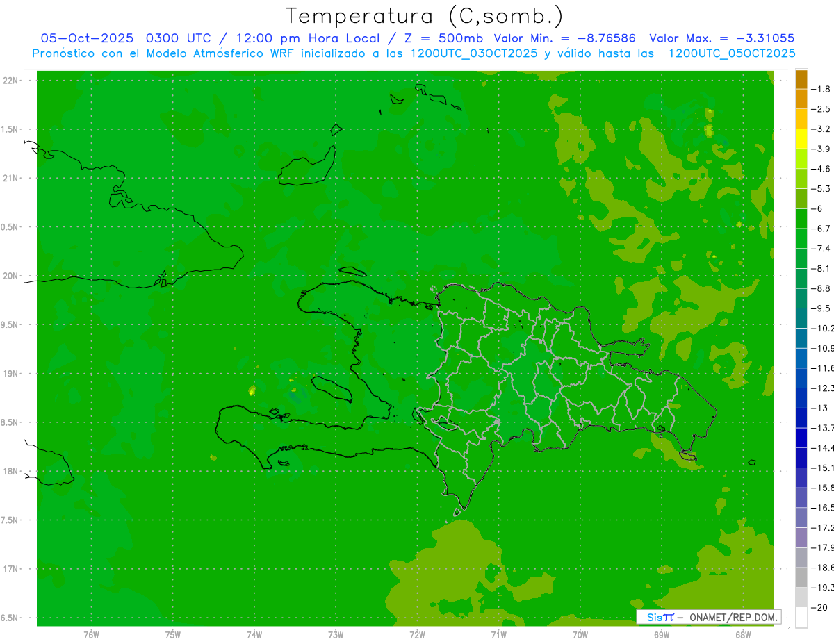The image size is (834, 644).
Task: Click the "19N" latitude axis label
Action: click(x=11, y=374)
